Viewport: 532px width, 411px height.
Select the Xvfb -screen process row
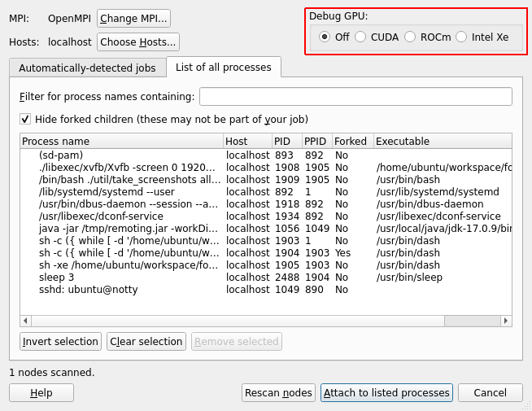pyautogui.click(x=266, y=168)
